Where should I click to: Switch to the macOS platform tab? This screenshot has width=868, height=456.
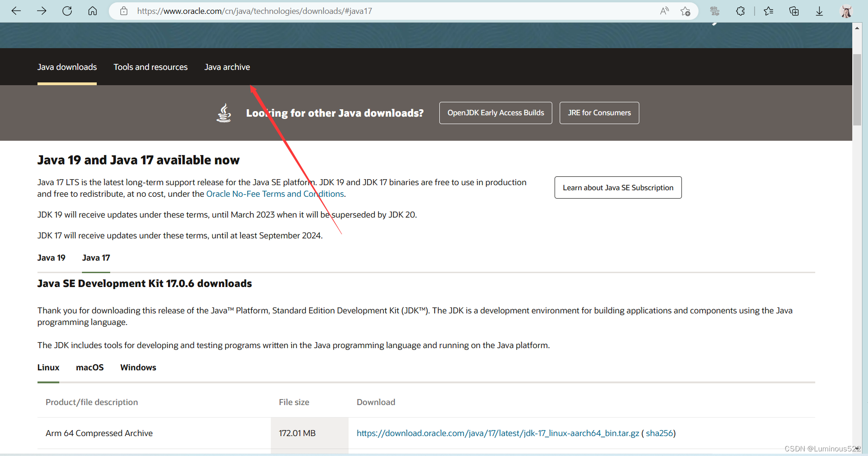[90, 368]
